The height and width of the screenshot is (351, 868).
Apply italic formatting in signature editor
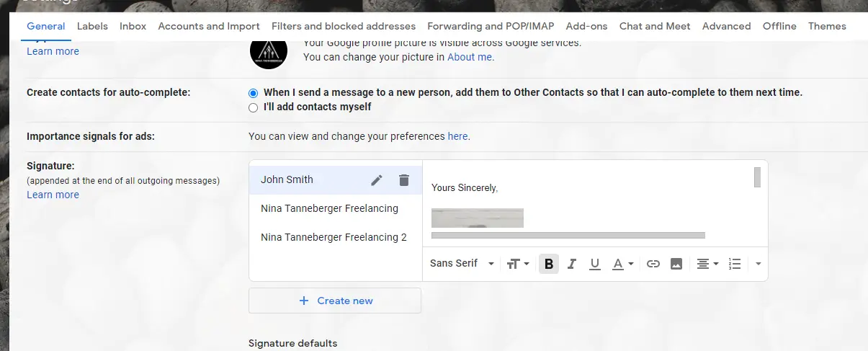click(x=572, y=264)
